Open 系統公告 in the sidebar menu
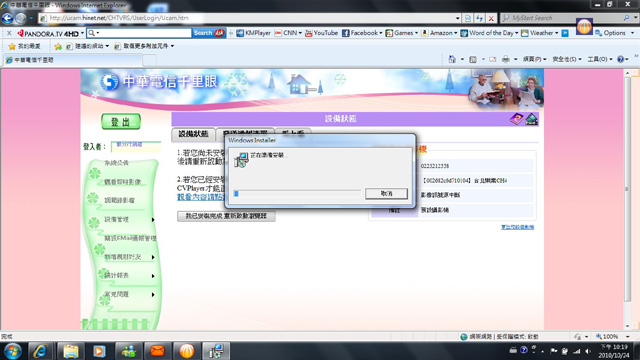The image size is (640, 360). point(116,163)
